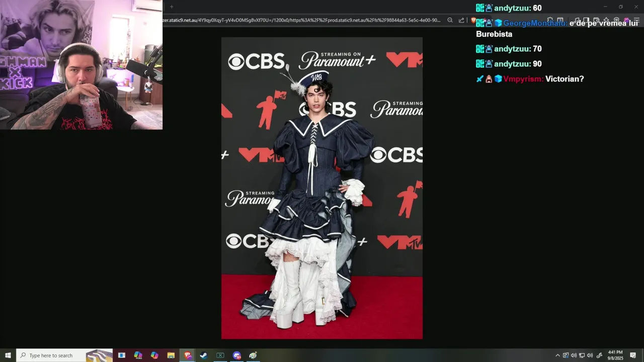Click chat message andytzuu: 70
Viewport: 644px width, 362px height.
tap(509, 49)
